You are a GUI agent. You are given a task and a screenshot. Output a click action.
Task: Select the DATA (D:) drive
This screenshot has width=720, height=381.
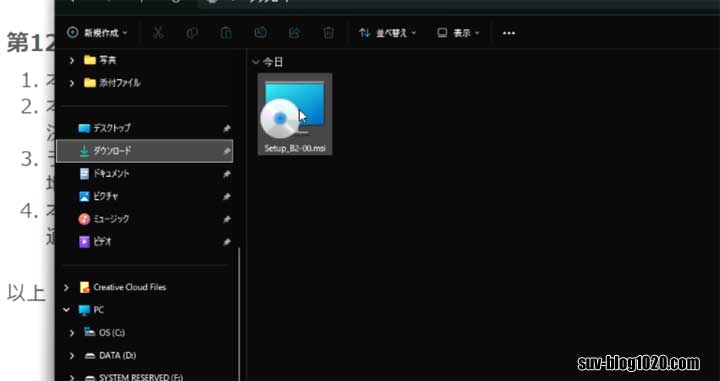[110, 355]
